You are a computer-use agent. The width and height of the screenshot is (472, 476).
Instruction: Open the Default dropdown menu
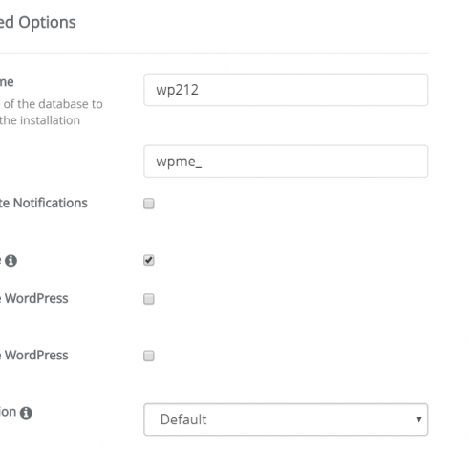click(x=286, y=420)
